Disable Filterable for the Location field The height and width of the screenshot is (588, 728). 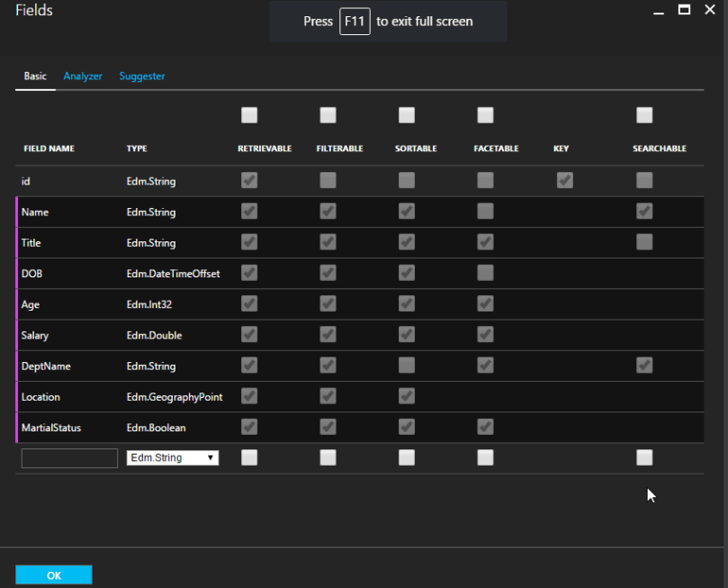point(328,396)
